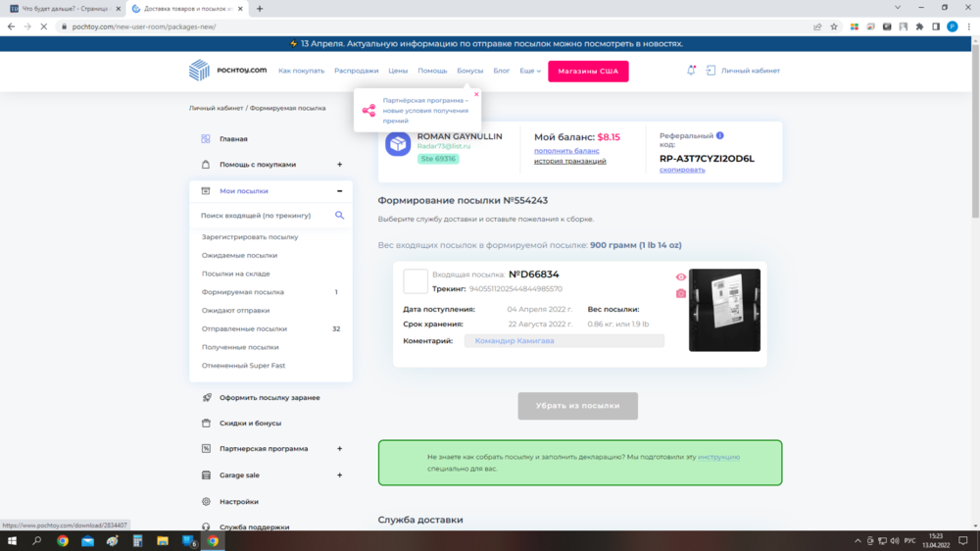Viewport: 980px width, 551px height.
Task: Click the search magnifier in the tracking field
Action: pyautogui.click(x=340, y=215)
